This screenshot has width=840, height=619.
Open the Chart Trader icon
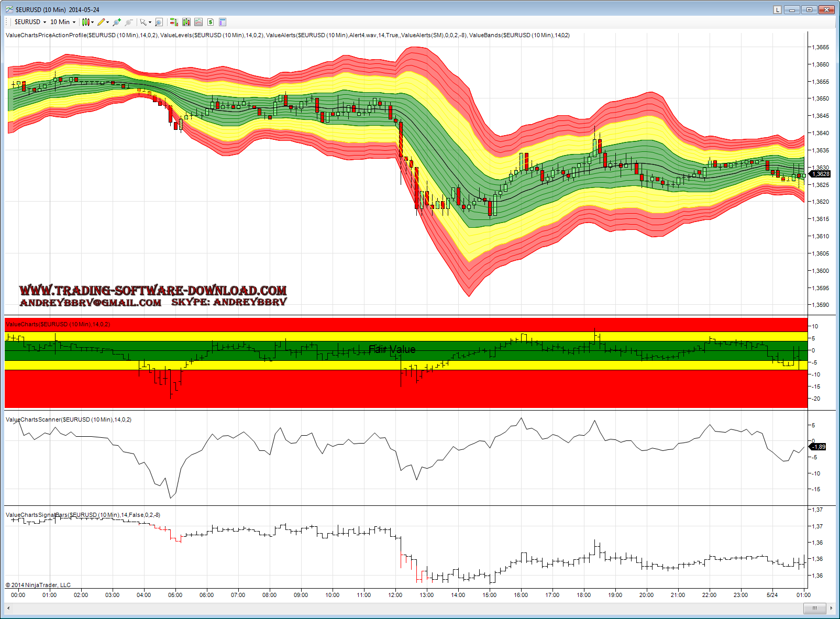(174, 22)
